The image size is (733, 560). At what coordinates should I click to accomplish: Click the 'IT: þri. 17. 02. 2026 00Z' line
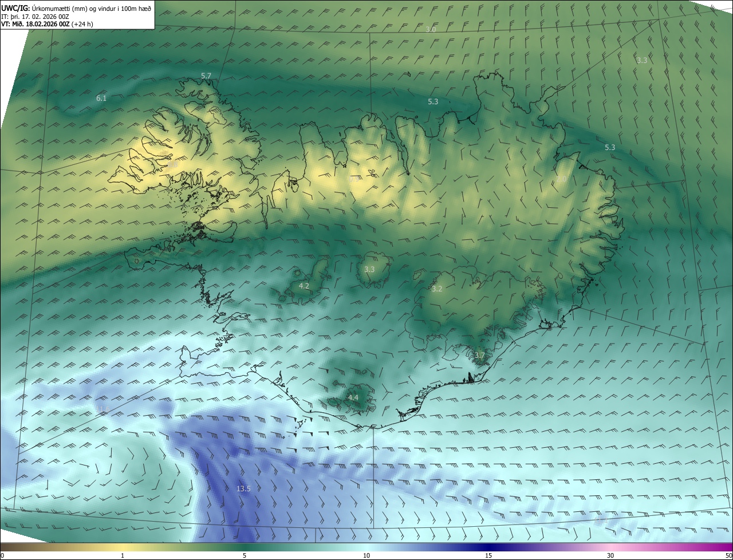pos(35,17)
